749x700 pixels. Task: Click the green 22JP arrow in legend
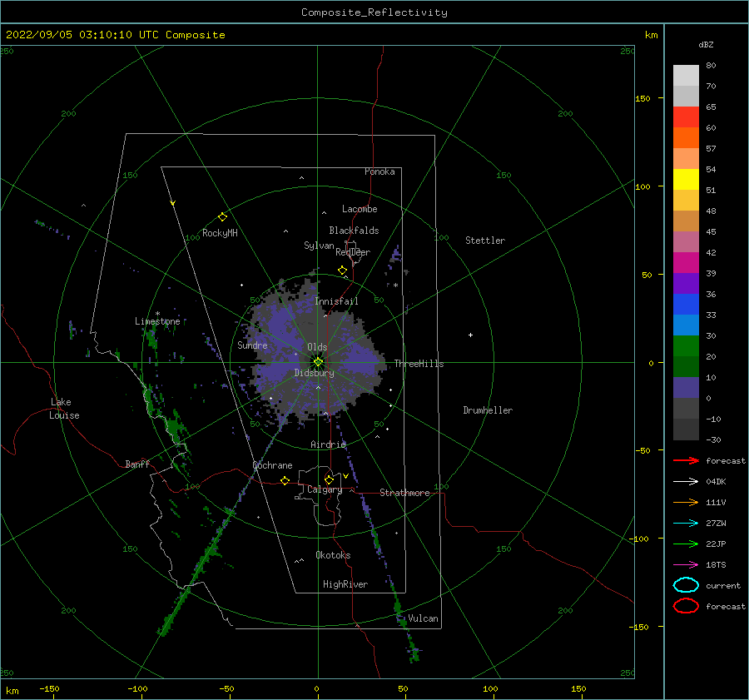[x=686, y=544]
